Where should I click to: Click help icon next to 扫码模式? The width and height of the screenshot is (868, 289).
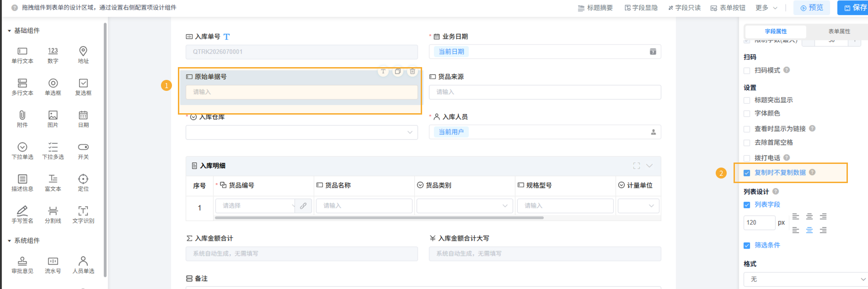click(787, 70)
